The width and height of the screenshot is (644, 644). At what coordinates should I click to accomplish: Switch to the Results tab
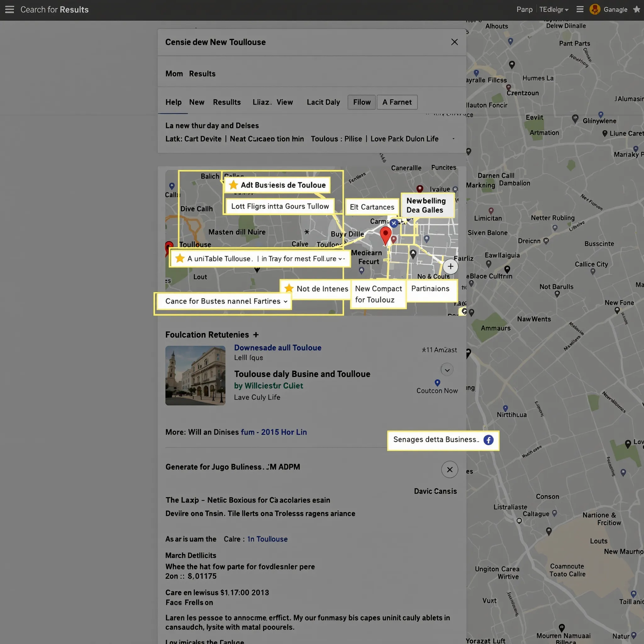[227, 102]
